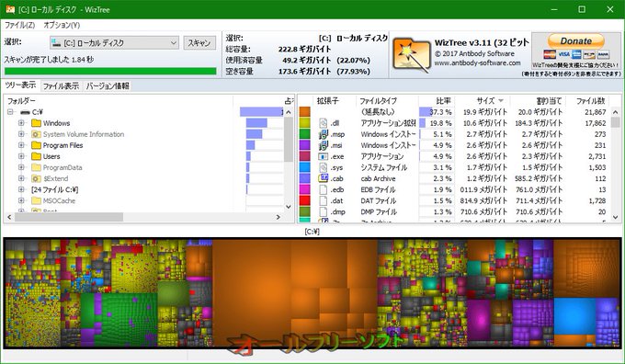Click the .cab archive file icon
Image resolution: width=625 pixels, height=364 pixels.
tap(324, 178)
